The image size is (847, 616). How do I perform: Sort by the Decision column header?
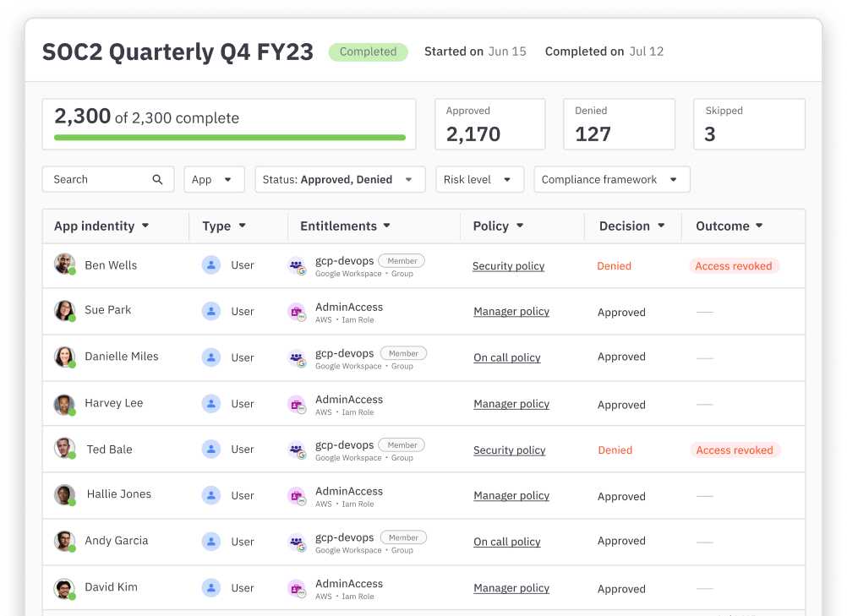pos(631,226)
